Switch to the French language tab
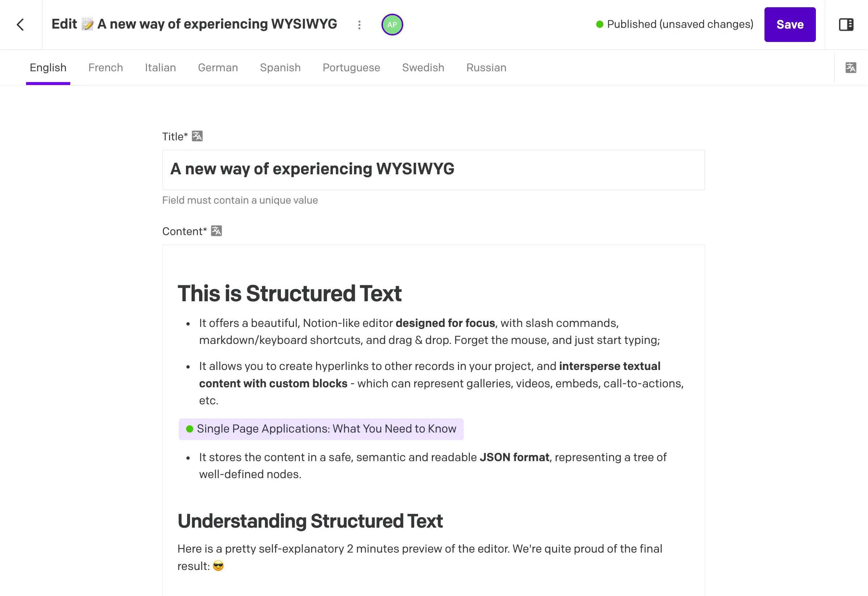Screen dimensions: 868x596 pyautogui.click(x=106, y=67)
